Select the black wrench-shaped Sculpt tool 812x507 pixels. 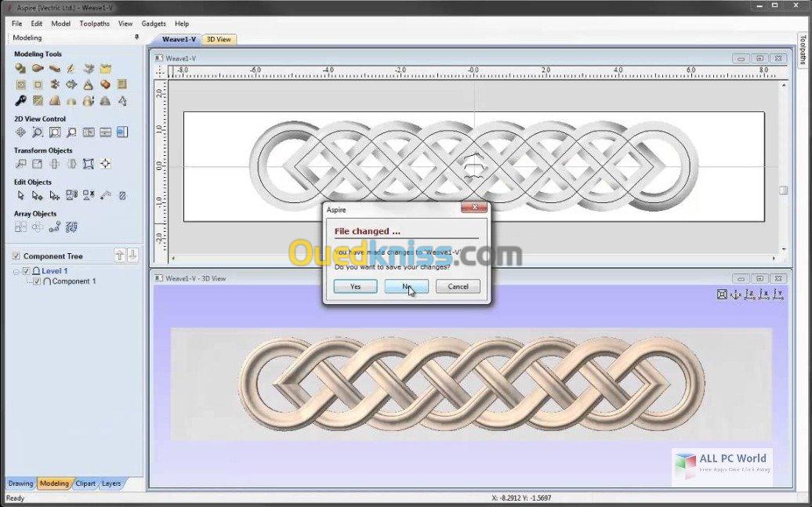[x=20, y=100]
